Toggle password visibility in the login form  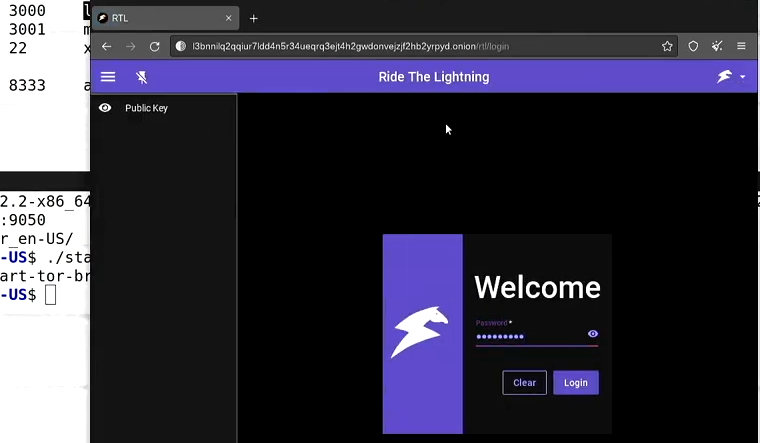(593, 334)
